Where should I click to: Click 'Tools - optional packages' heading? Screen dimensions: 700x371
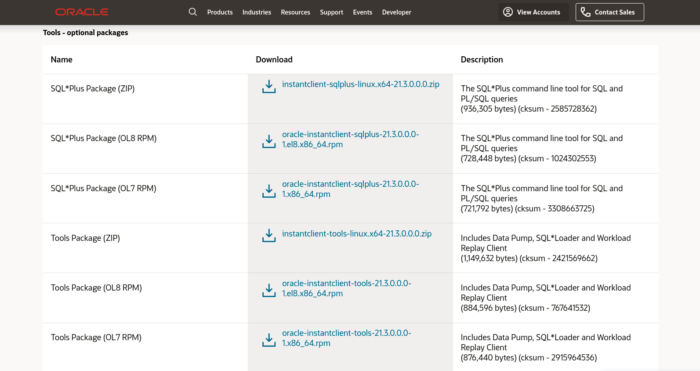(x=85, y=33)
